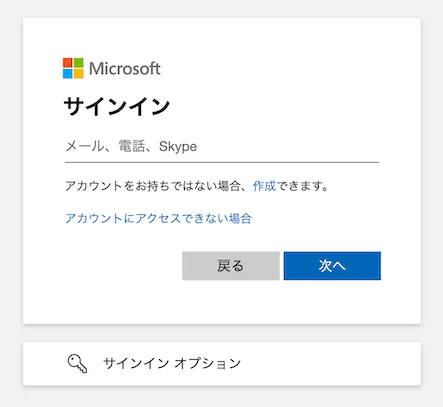The width and height of the screenshot is (443, 407).
Task: Focus the メール、電話、Skype input field
Action: pos(222,147)
